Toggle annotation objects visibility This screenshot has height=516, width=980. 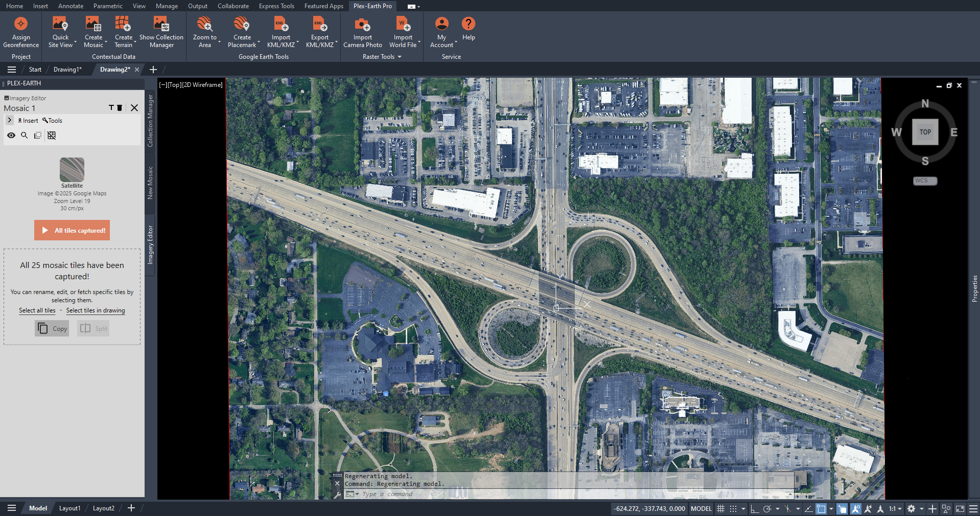point(855,509)
